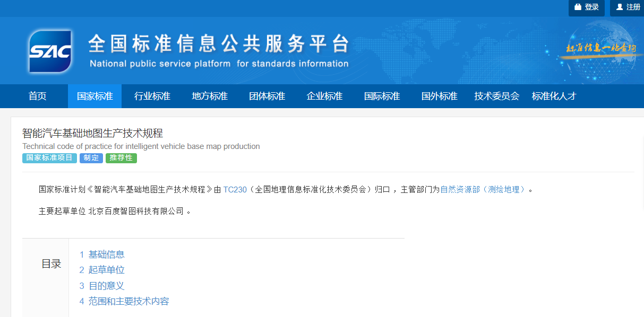Open the 企业标准 menu item
Viewport: 644px width, 317px height.
324,96
